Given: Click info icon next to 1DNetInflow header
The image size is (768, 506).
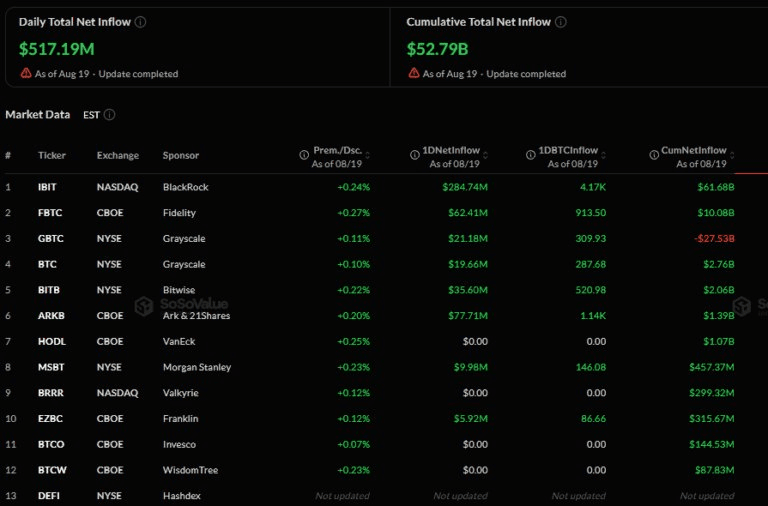Looking at the screenshot, I should tap(414, 155).
